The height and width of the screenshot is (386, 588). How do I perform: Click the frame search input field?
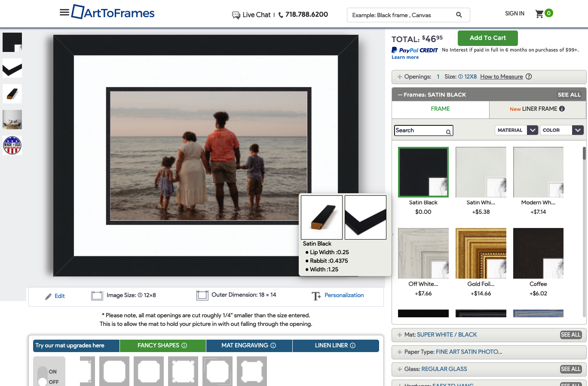(420, 131)
